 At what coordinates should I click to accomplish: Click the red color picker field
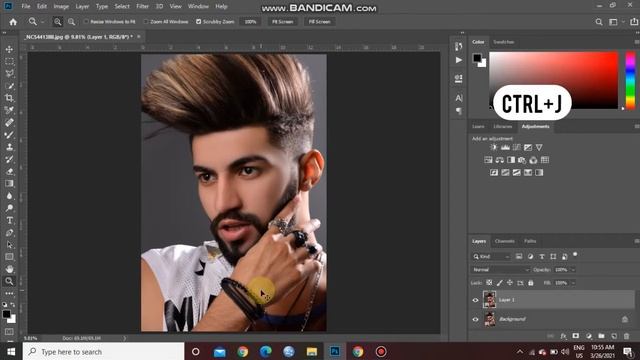553,80
